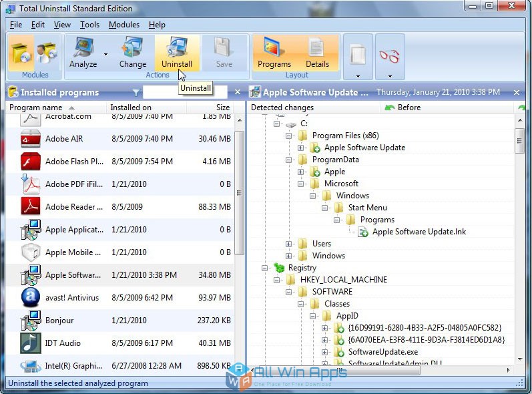Image resolution: width=532 pixels, height=394 pixels.
Task: Open the File menu
Action: (16, 25)
